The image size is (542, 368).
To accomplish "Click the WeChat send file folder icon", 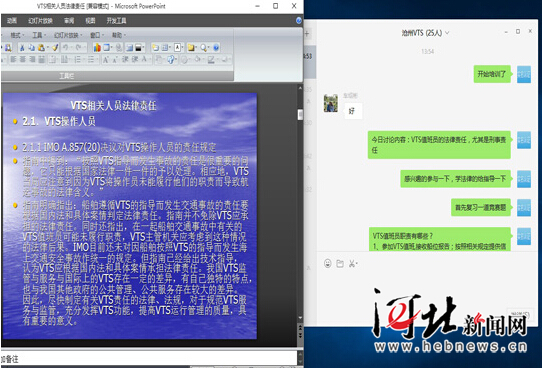I will [x=340, y=264].
